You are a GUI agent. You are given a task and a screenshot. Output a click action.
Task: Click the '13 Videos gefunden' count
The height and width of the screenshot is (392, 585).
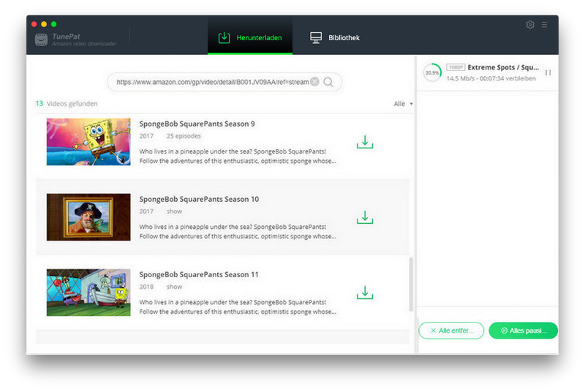67,104
